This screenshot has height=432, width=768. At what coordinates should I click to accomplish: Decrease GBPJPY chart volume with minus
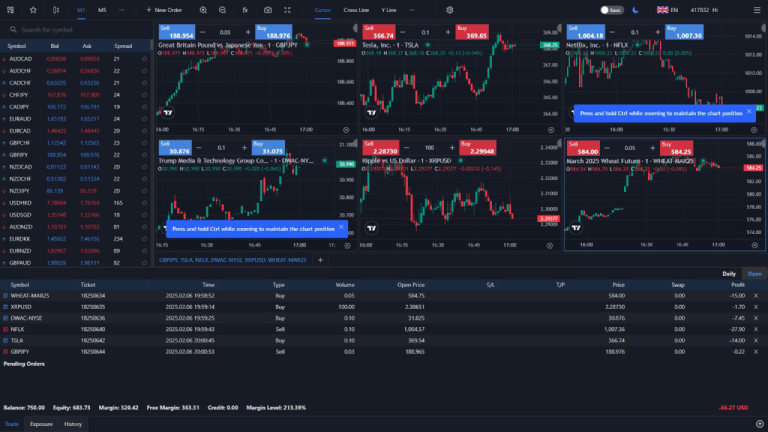tap(202, 32)
